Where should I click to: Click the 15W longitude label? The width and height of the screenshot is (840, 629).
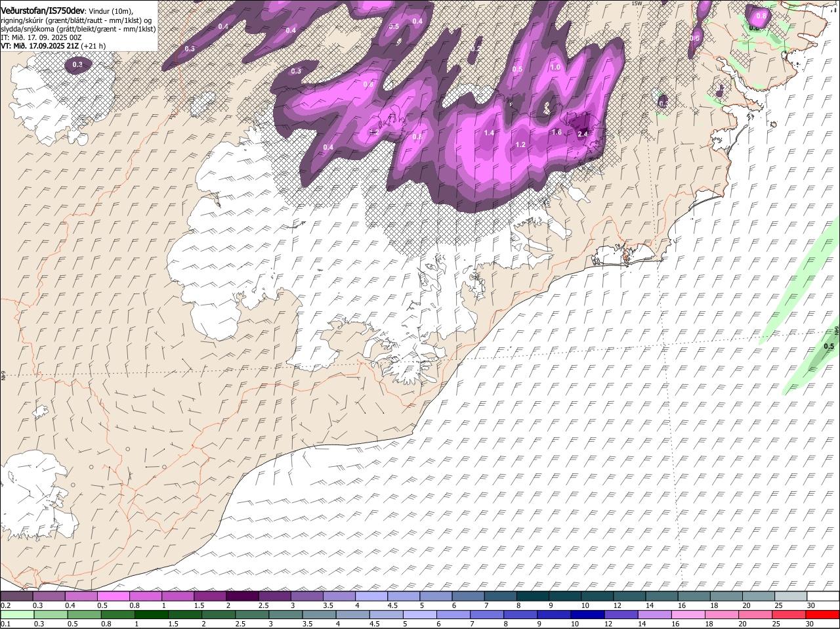(x=636, y=3)
